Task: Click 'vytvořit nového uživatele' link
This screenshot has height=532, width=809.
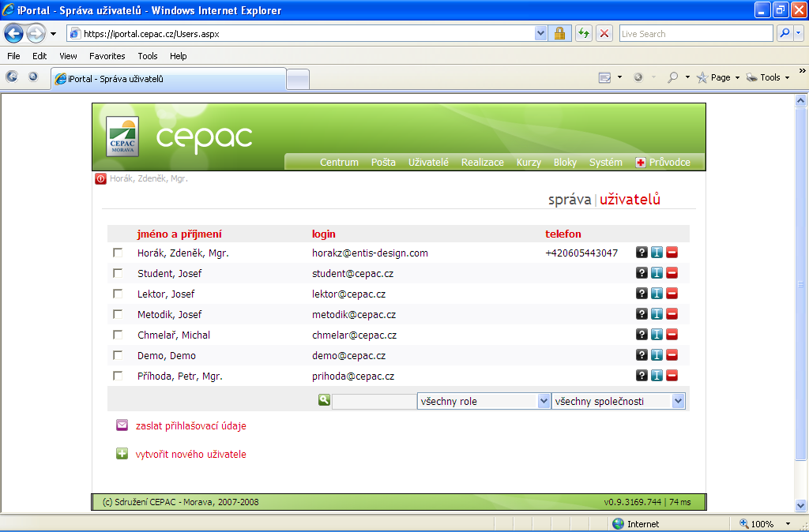Action: pos(191,454)
